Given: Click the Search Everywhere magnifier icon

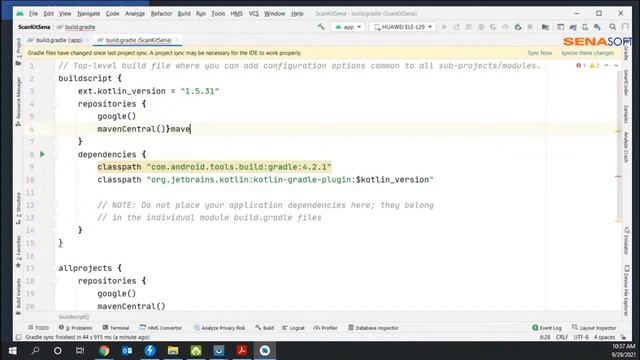Looking at the screenshot, I should [x=612, y=27].
